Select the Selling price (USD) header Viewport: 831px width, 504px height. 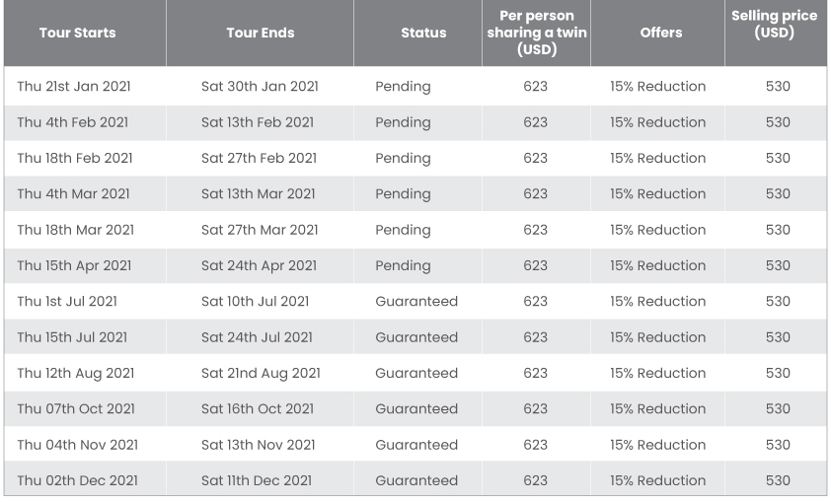click(x=775, y=25)
